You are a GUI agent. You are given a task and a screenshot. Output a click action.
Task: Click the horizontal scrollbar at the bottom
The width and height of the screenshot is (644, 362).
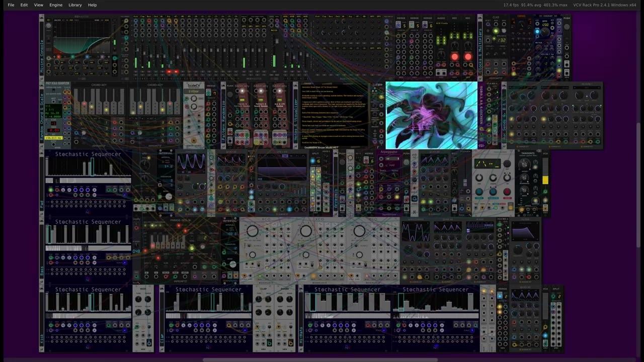pos(320,360)
